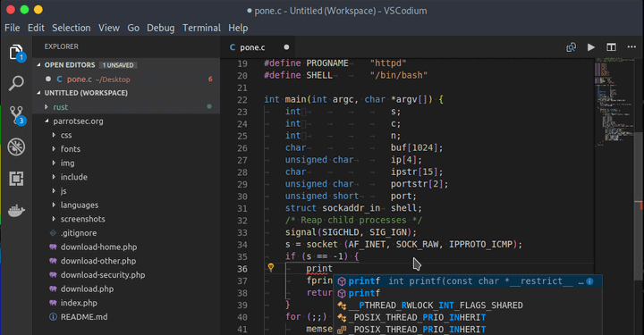This screenshot has width=644, height=335.
Task: Expand the languages folder
Action: point(54,205)
